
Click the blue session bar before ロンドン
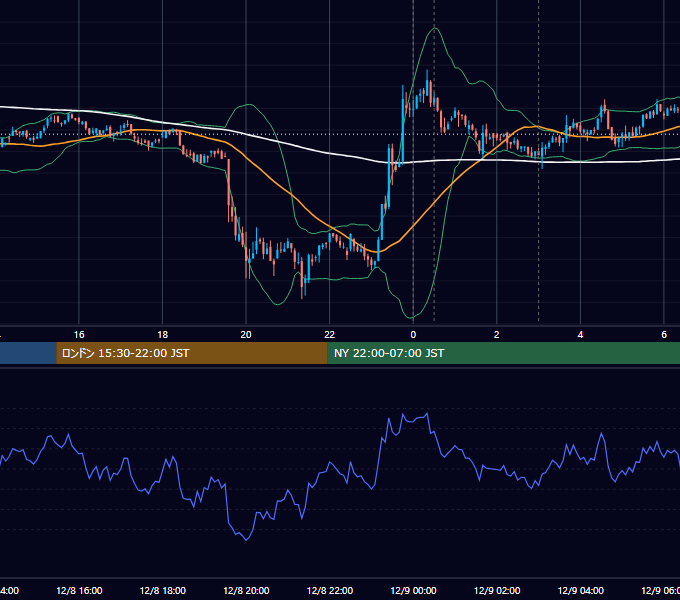28,353
